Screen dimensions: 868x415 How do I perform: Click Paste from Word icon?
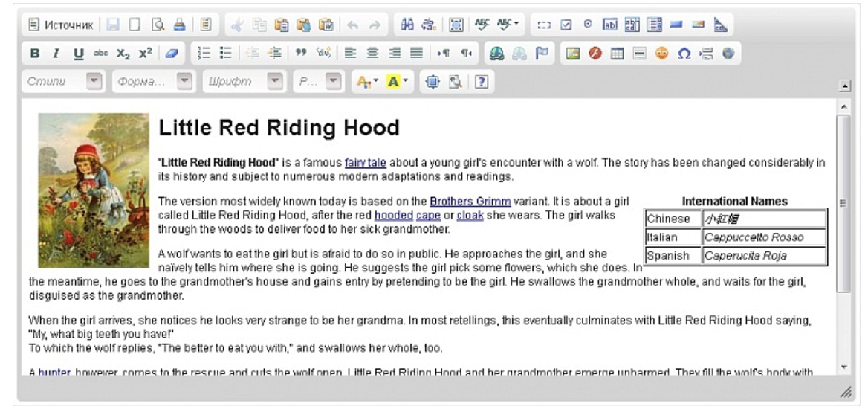point(326,25)
